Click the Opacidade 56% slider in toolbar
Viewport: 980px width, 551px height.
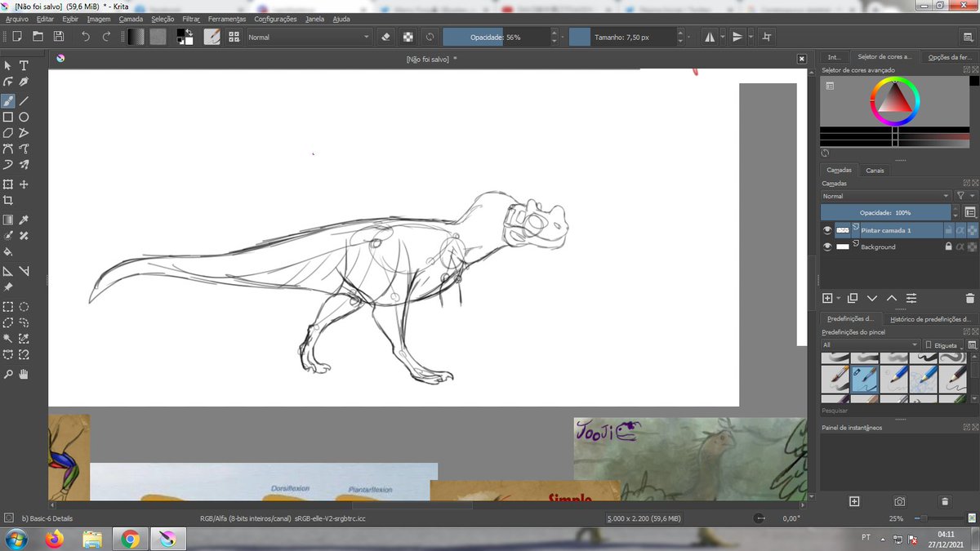click(496, 37)
